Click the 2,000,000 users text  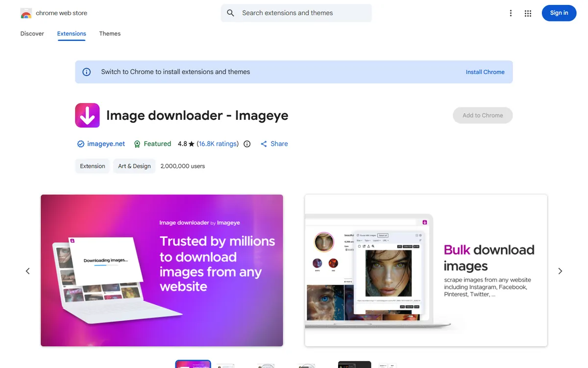point(183,166)
